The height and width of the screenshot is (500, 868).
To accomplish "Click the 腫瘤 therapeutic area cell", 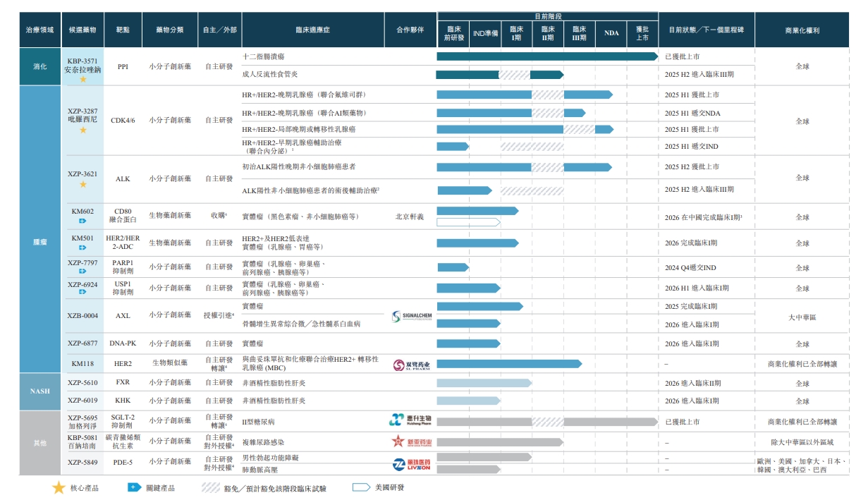I will click(40, 242).
